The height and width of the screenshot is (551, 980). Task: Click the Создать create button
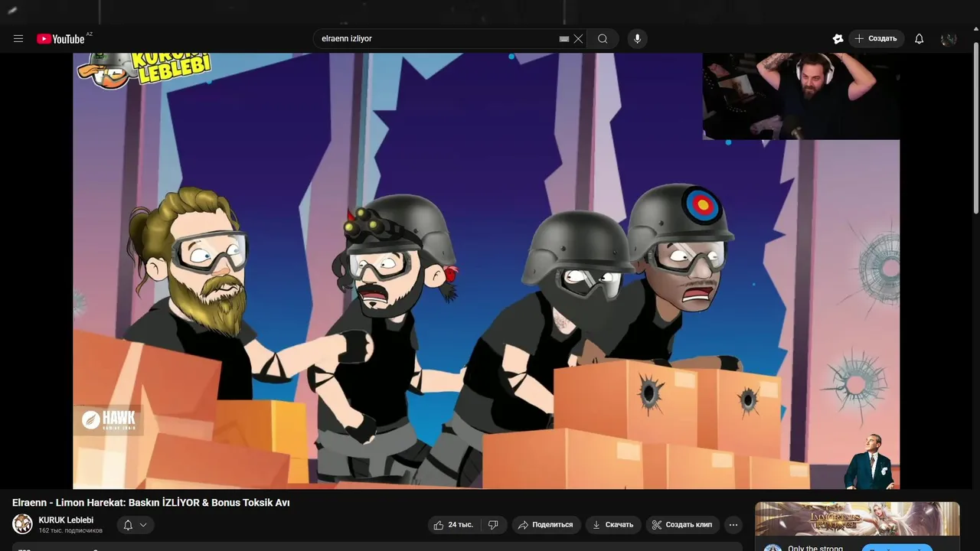(x=876, y=39)
